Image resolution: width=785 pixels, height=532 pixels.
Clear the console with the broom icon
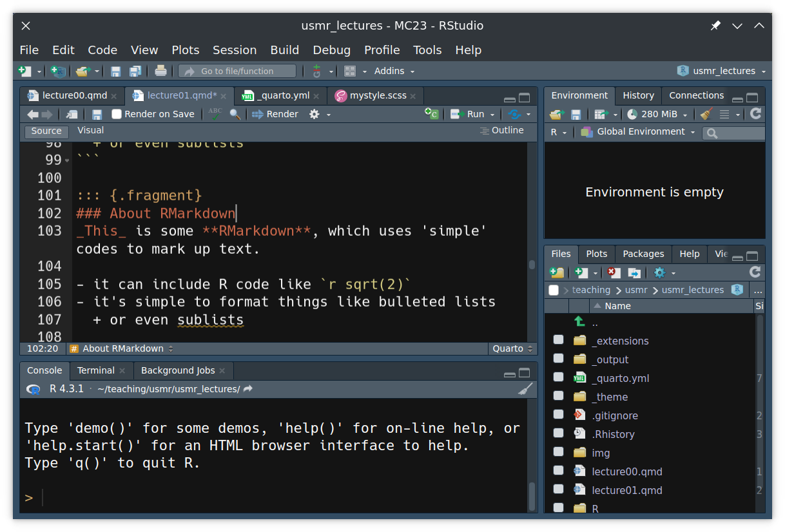[x=525, y=389]
